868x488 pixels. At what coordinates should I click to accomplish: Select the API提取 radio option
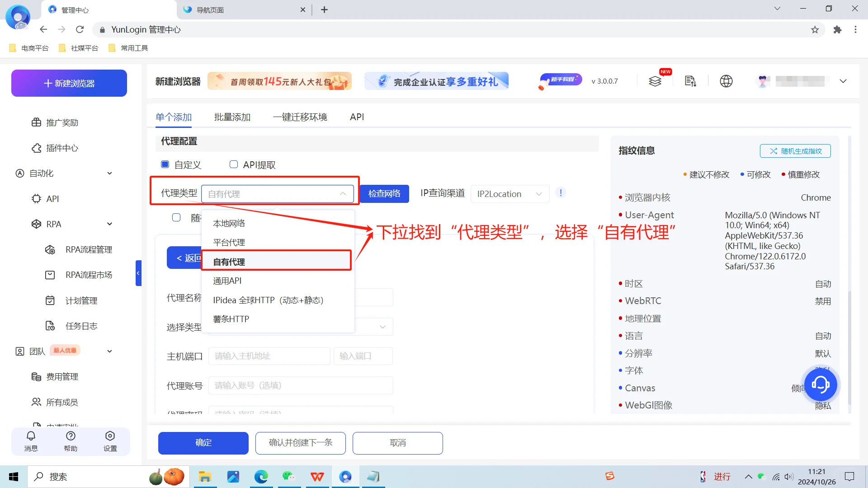tap(234, 164)
